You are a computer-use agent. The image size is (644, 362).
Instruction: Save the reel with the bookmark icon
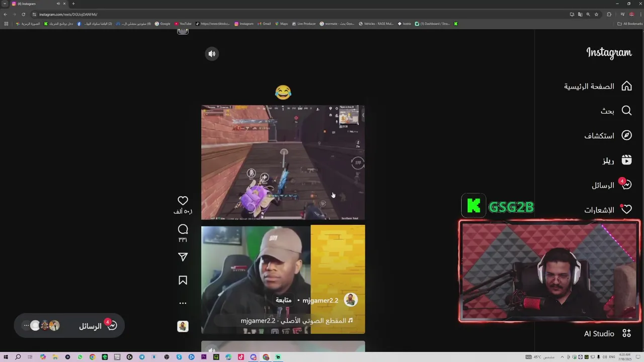click(x=183, y=280)
